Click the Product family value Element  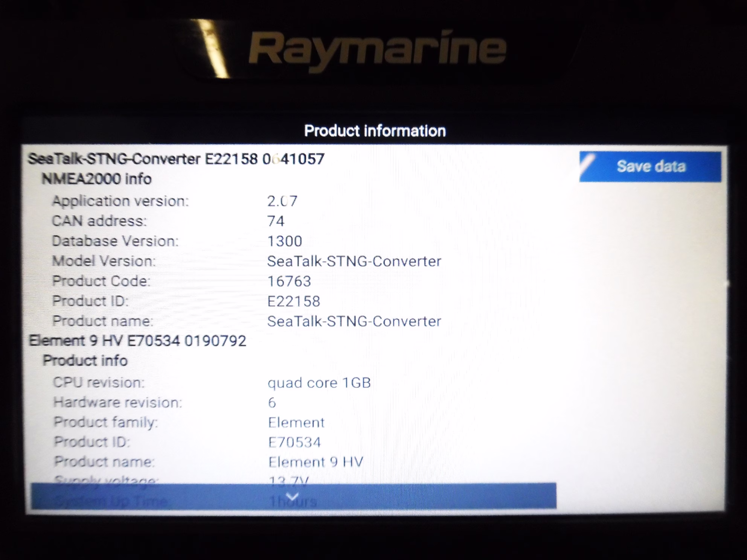(x=296, y=423)
